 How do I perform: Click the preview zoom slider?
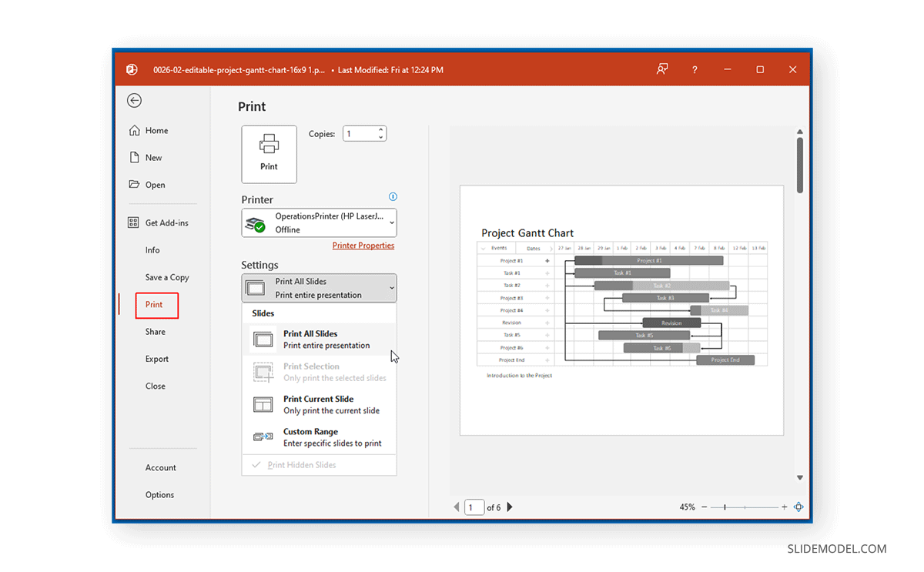point(745,507)
